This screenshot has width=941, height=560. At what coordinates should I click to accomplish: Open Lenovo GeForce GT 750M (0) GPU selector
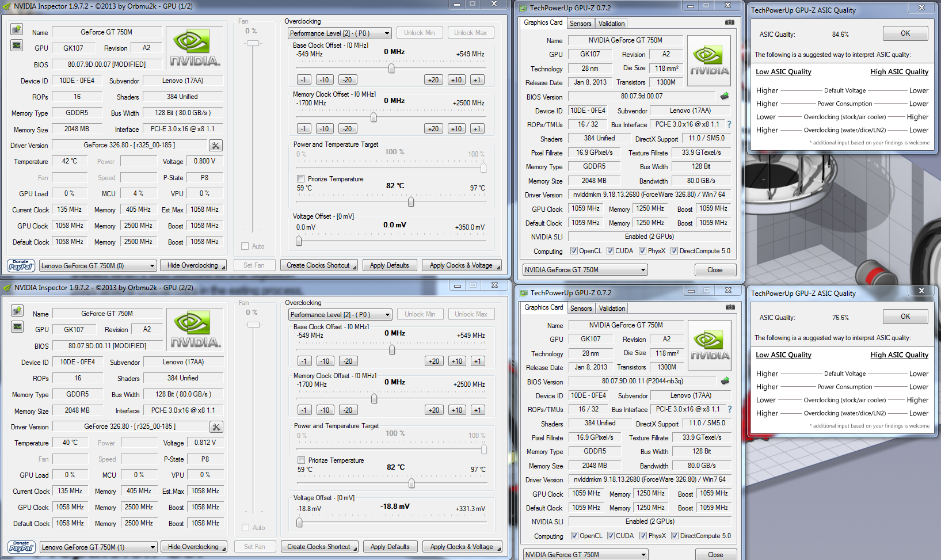98,266
